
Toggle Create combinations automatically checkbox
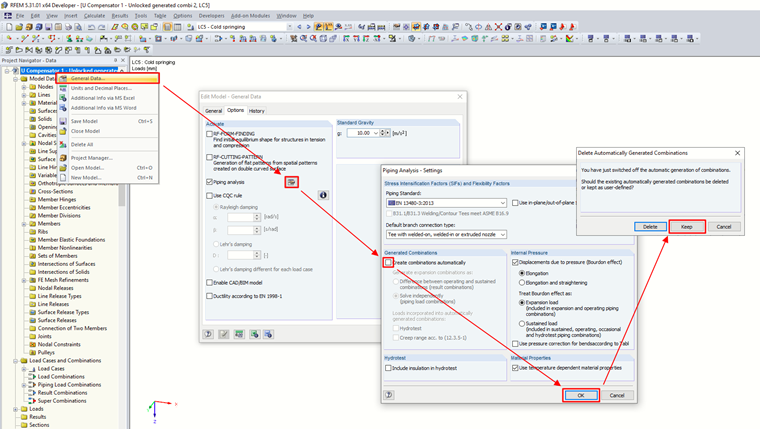pyautogui.click(x=388, y=262)
